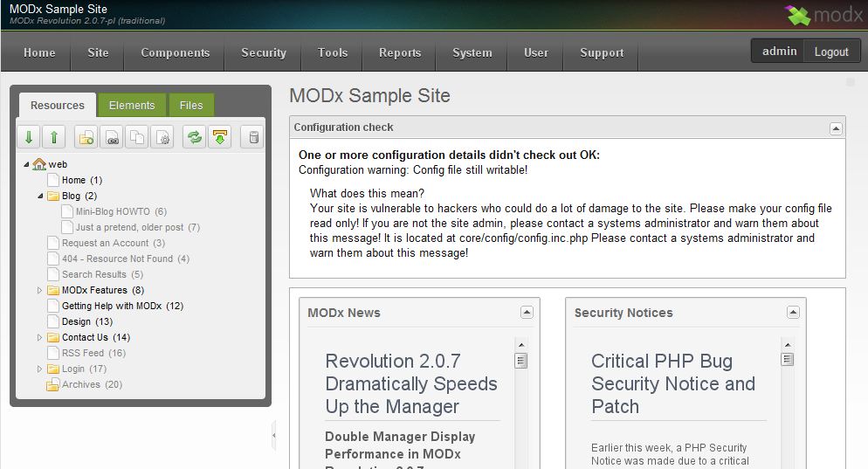Collapse the Configuration check panel

coord(836,128)
